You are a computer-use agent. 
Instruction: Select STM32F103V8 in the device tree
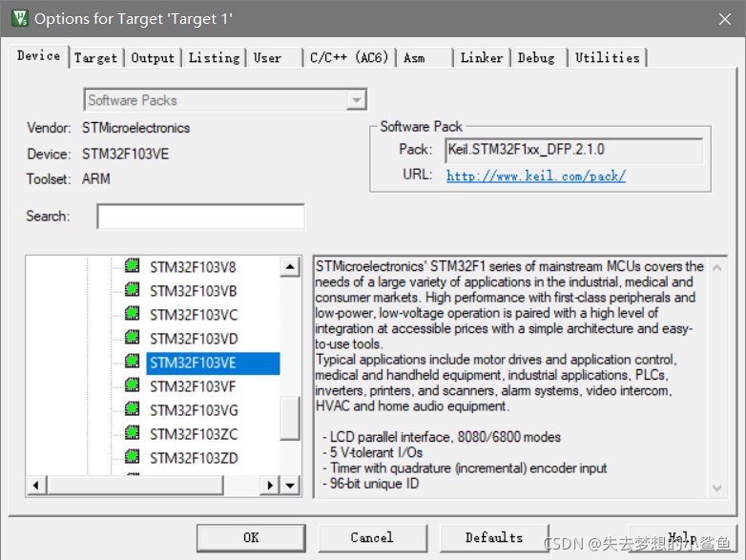(193, 267)
